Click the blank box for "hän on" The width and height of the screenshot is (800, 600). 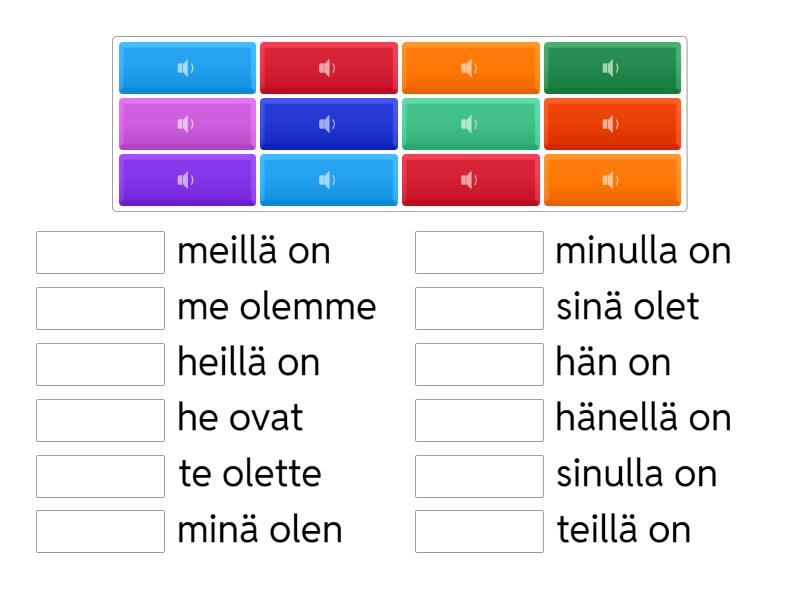[x=479, y=364]
